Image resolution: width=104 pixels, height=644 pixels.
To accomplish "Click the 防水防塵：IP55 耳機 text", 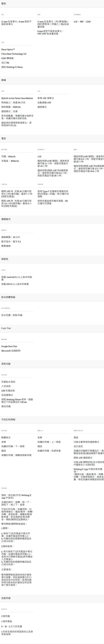I will tap(12, 315).
